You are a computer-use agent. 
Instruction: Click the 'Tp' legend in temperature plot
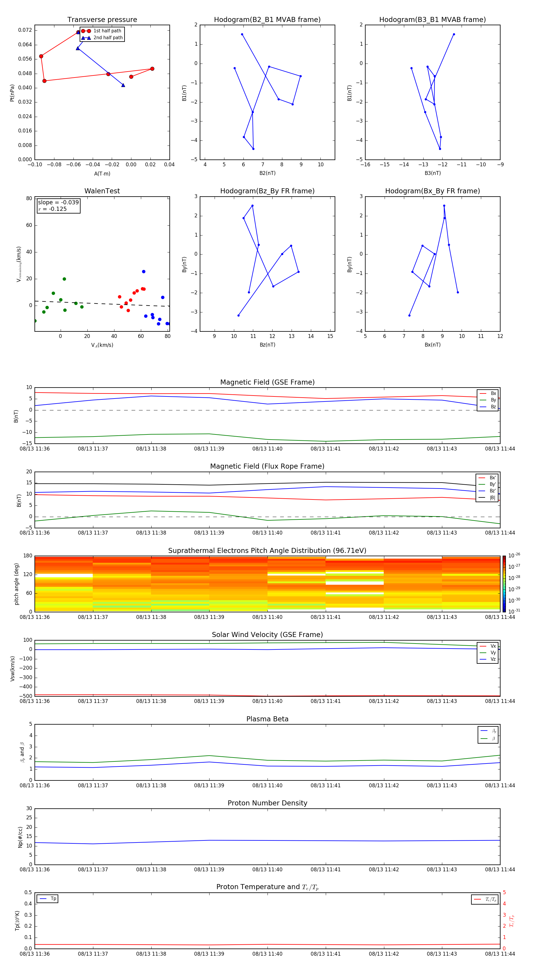coord(48,899)
